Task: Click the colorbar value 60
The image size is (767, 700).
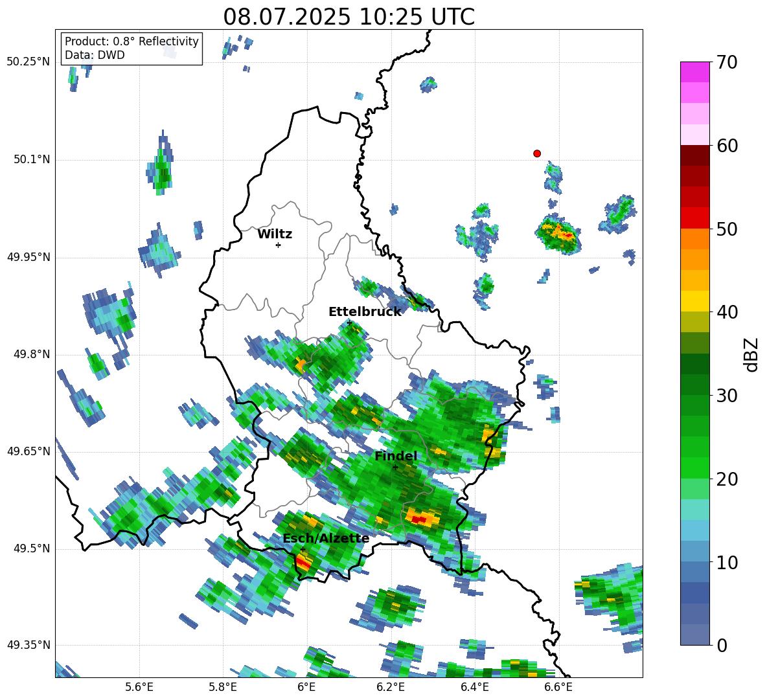Action: [727, 146]
